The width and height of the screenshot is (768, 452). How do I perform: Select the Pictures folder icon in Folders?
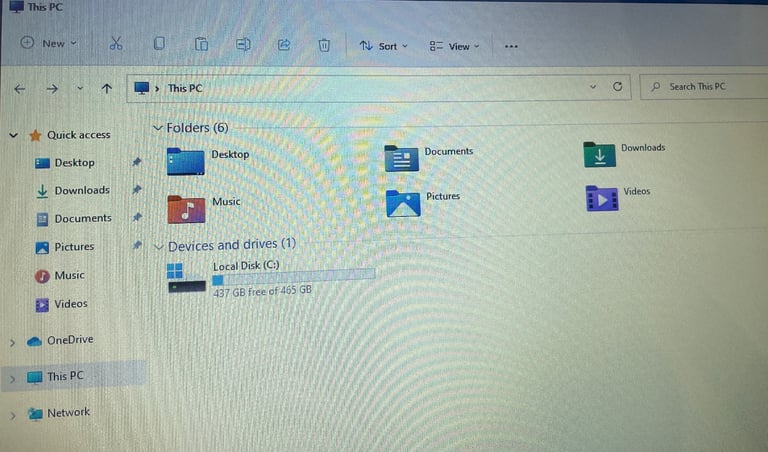[403, 203]
